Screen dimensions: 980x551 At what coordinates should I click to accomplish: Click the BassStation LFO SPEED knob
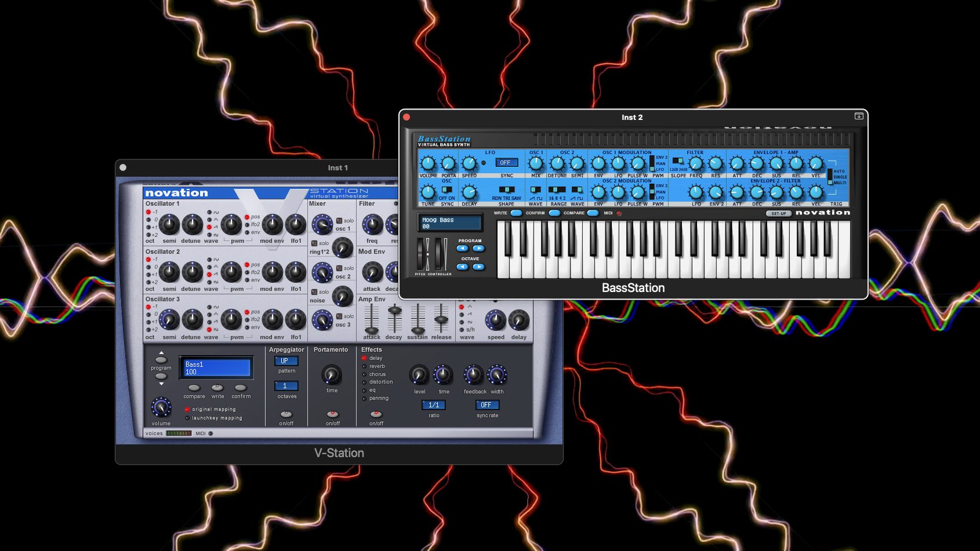(469, 164)
